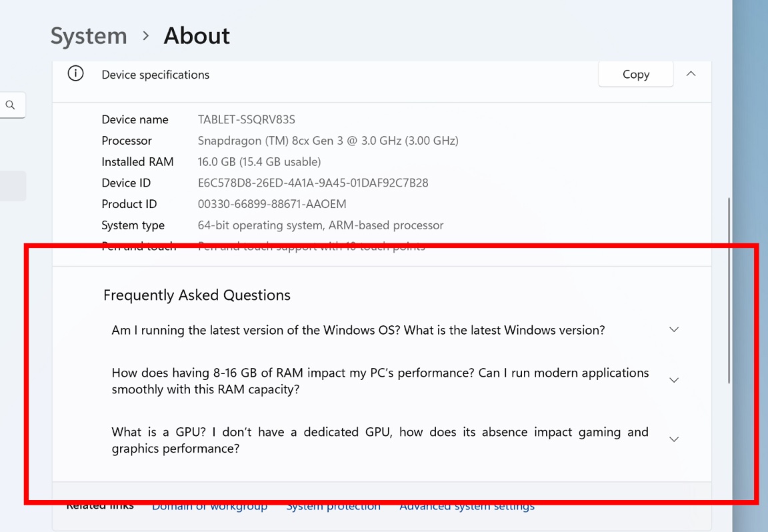Screen dimensions: 768x532
Task: Click the Device specifications info icon
Action: [x=75, y=73]
